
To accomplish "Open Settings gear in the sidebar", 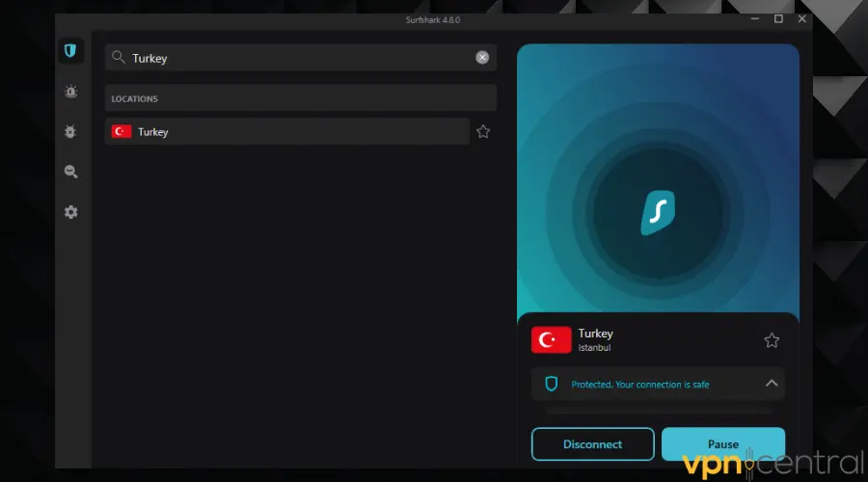I will (70, 212).
